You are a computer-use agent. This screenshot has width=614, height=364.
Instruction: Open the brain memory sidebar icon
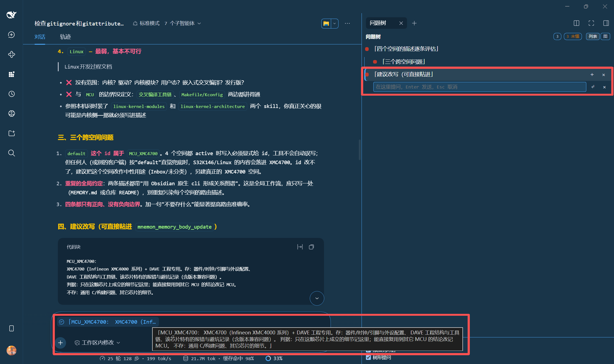coord(12,113)
